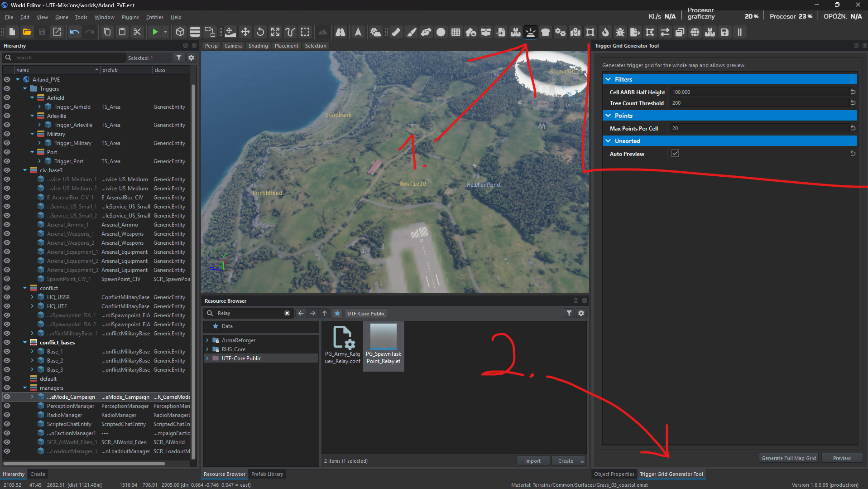Open the Plugins menu
The width and height of the screenshot is (868, 489).
130,17
